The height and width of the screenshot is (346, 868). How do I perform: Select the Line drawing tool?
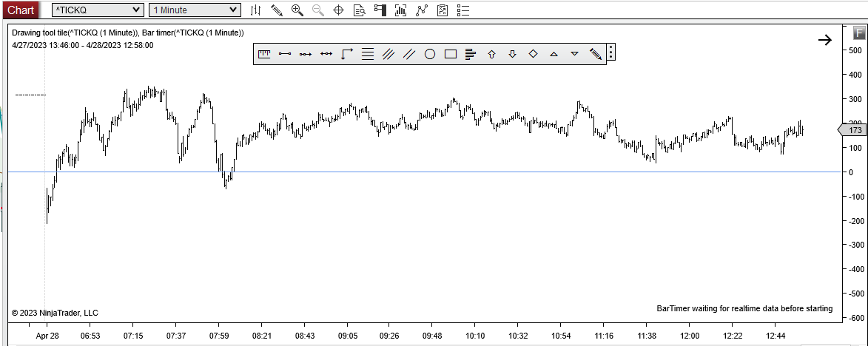coord(285,54)
